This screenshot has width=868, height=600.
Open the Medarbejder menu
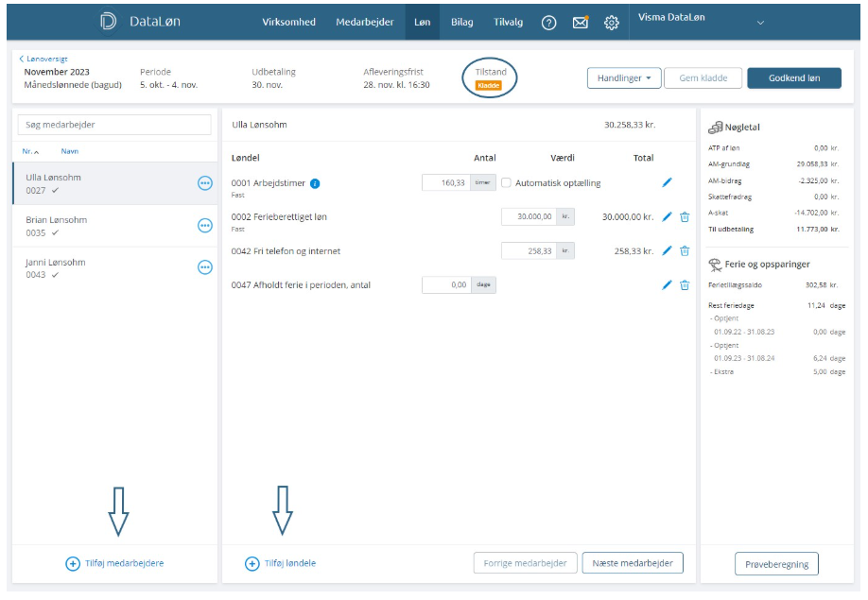click(364, 23)
